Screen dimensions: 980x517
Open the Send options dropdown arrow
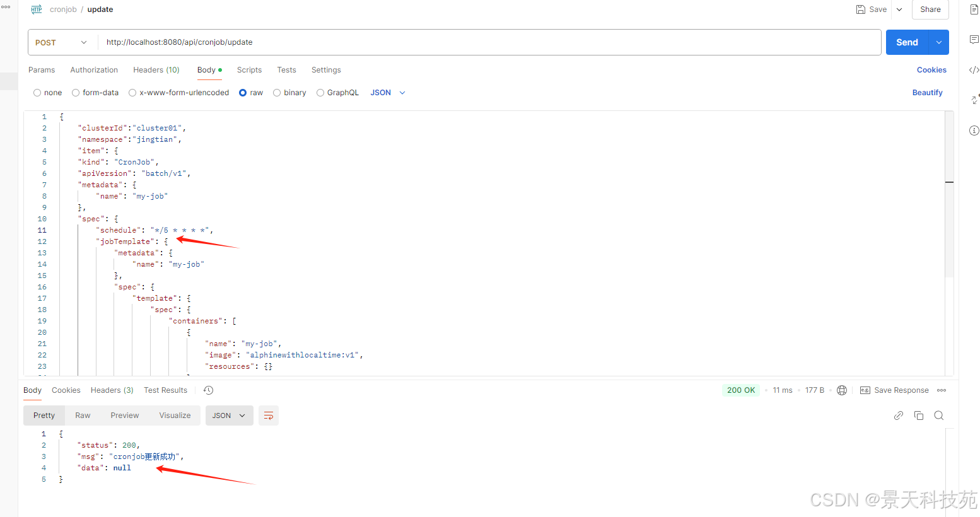(939, 42)
